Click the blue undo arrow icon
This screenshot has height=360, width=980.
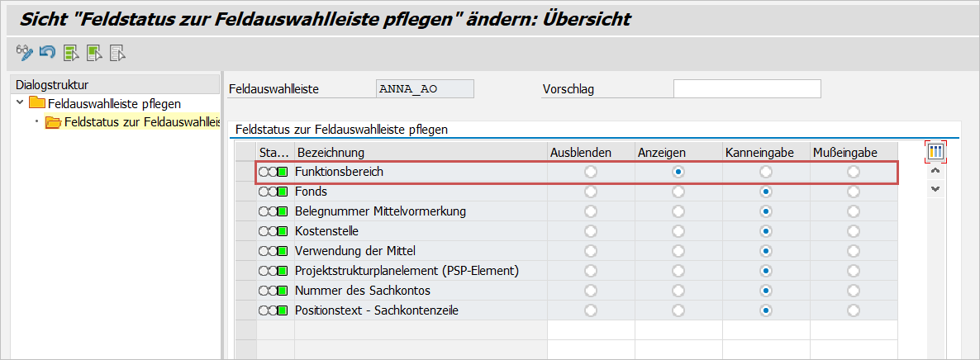(47, 54)
